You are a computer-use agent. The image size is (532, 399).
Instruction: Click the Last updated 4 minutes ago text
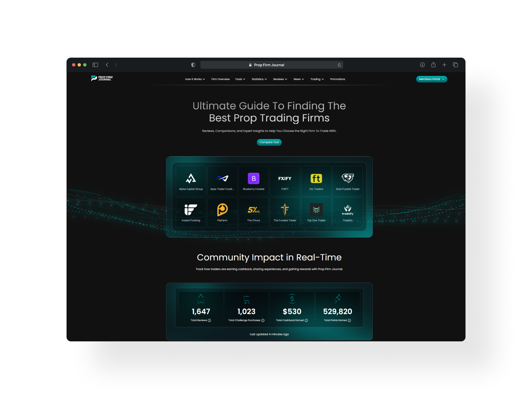[x=269, y=334]
